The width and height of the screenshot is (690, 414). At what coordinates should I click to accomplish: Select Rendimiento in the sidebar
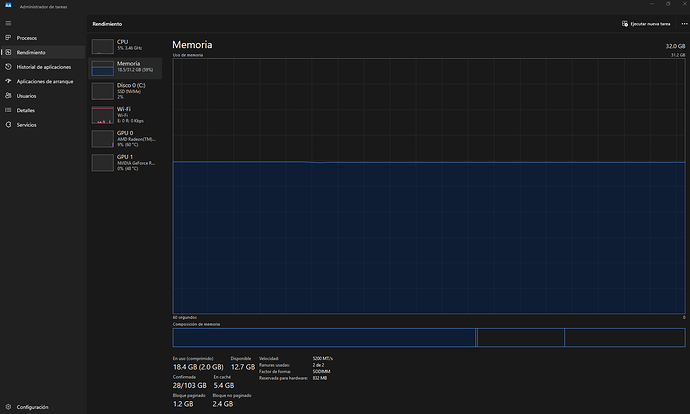(43, 52)
